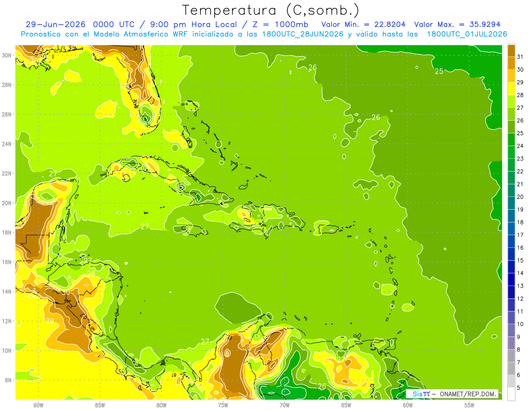532x411 pixels.
Task: Click the 12N latitude axis label
Action: coord(7,321)
